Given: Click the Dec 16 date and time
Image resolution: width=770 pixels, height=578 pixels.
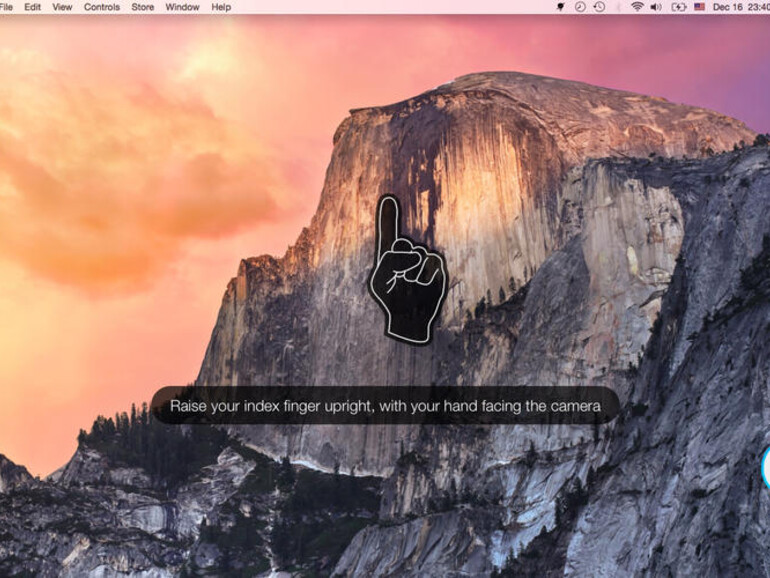Looking at the screenshot, I should click(741, 7).
